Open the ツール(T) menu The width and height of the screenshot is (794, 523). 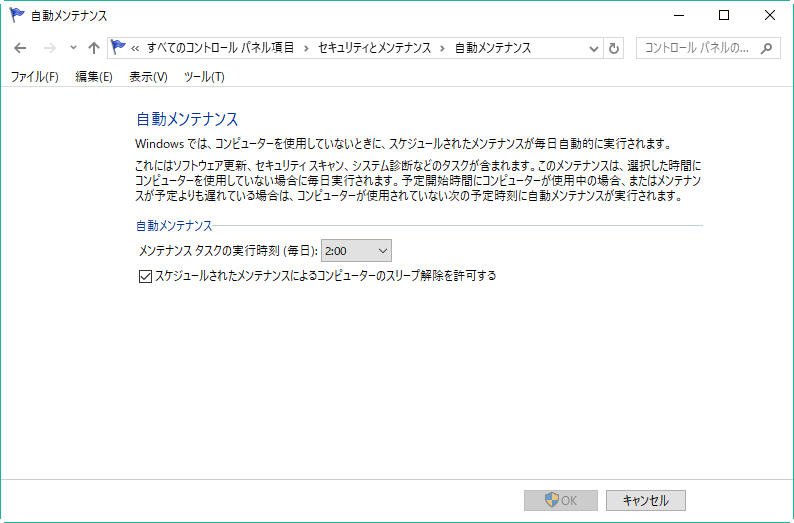pyautogui.click(x=204, y=76)
